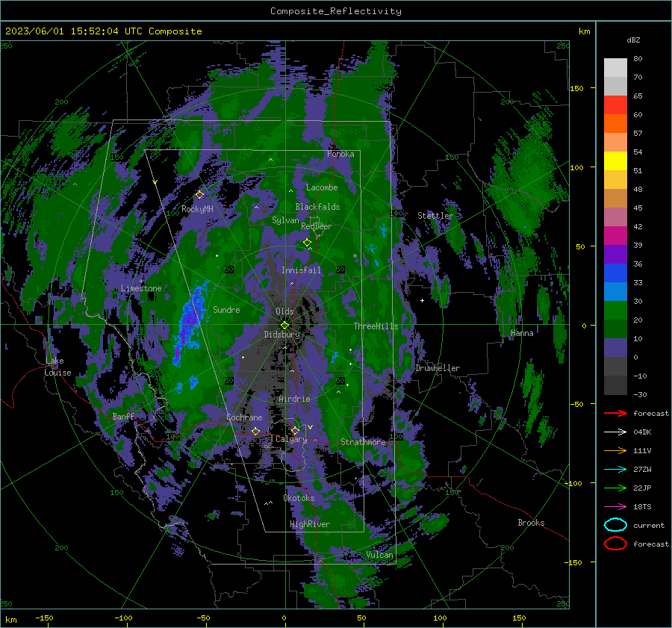Click the Strathmore town label

click(363, 442)
